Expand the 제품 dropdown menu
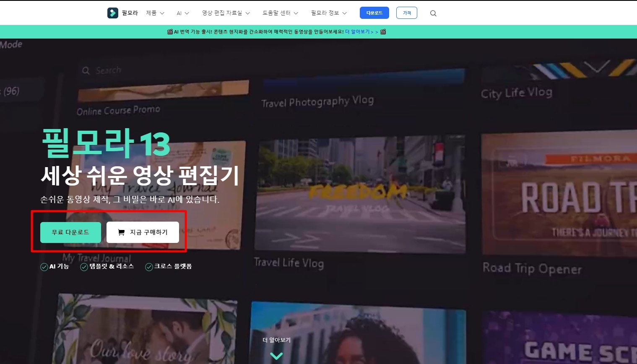The height and width of the screenshot is (364, 637). [155, 13]
